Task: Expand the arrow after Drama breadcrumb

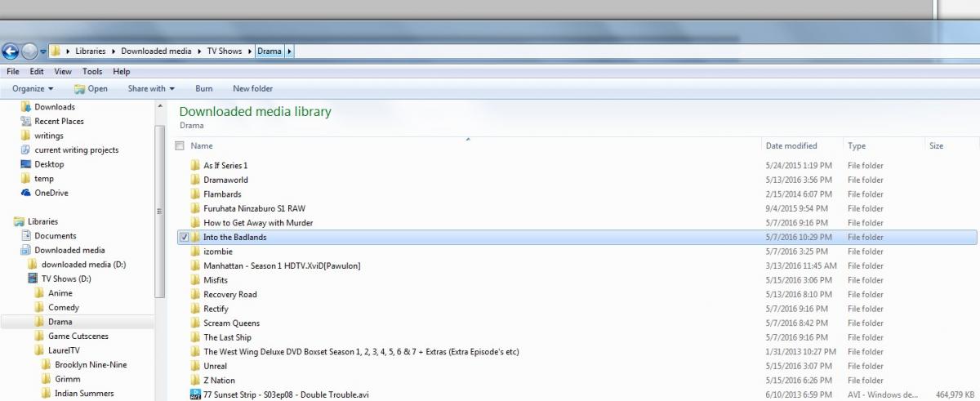Action: (289, 51)
